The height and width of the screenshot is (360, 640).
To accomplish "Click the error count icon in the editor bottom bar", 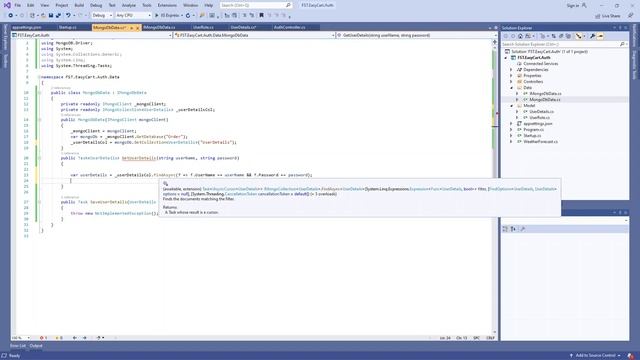I will [41, 338].
